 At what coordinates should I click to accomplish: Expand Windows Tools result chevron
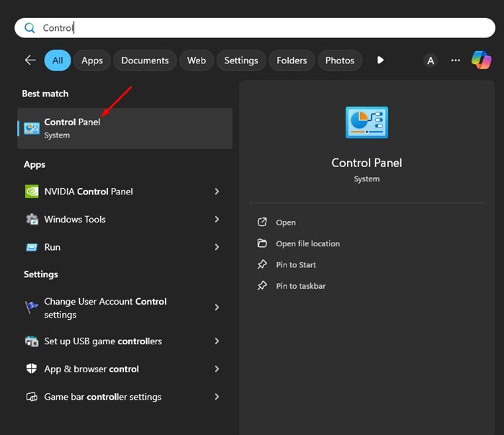pos(217,219)
